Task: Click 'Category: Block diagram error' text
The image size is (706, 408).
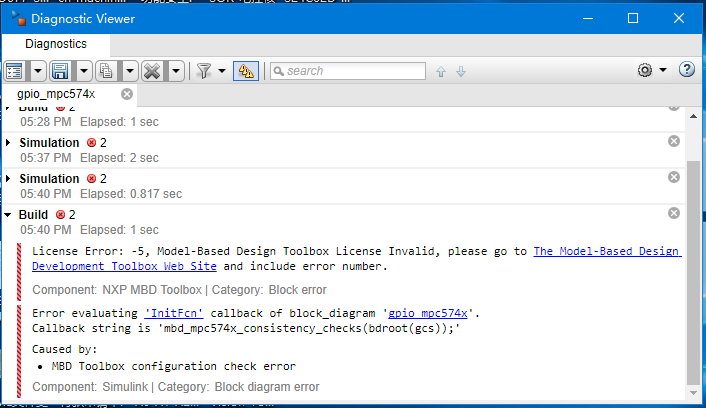Action: [239, 387]
